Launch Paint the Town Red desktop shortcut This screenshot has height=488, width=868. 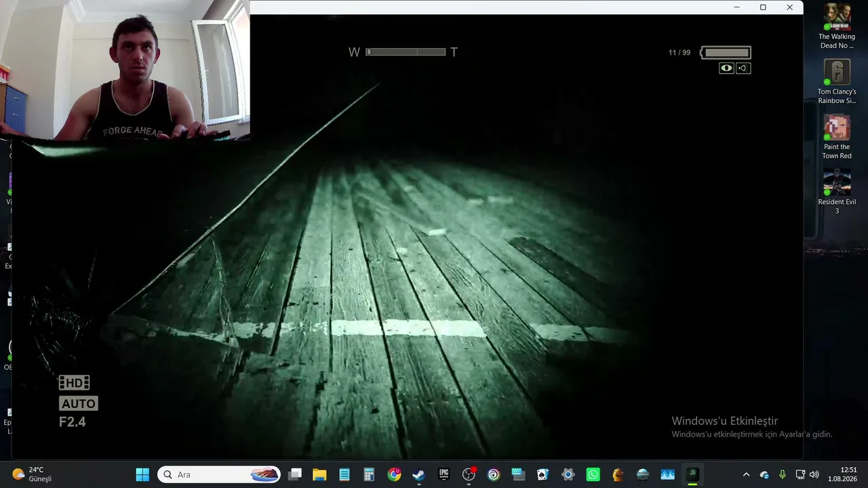[x=837, y=137]
